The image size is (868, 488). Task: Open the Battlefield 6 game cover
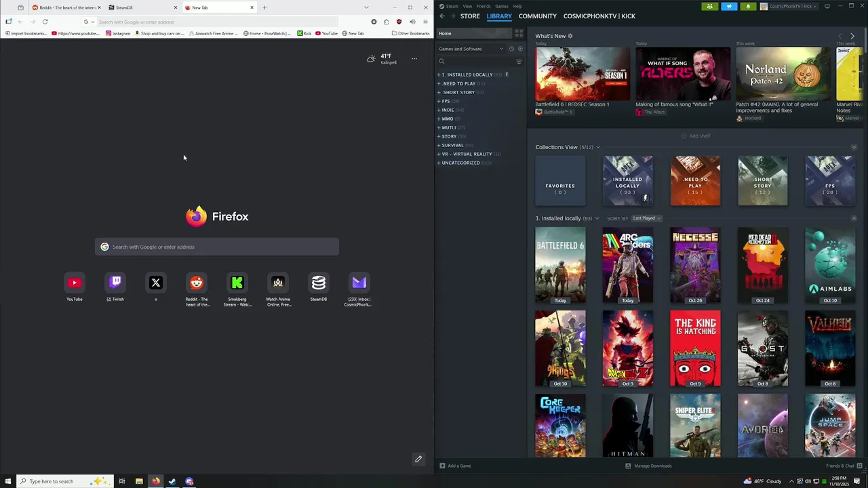pyautogui.click(x=560, y=265)
